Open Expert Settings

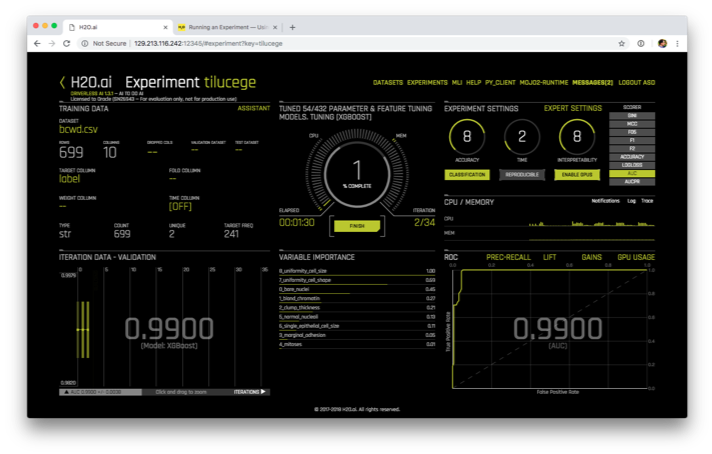pos(572,107)
